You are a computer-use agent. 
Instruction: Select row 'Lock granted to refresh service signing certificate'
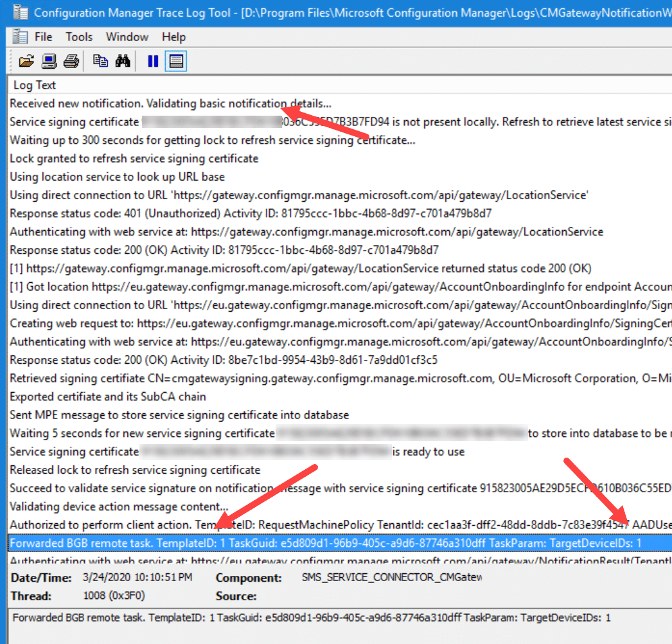(340, 159)
